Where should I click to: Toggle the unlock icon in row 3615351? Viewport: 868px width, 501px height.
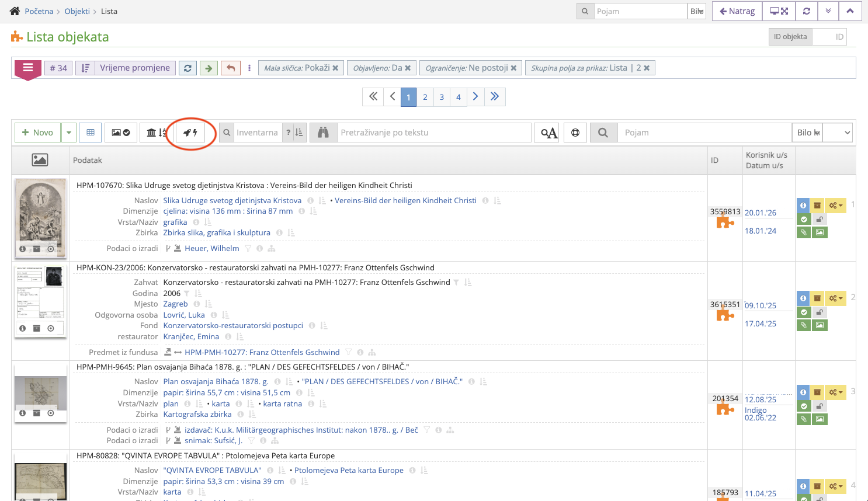820,312
